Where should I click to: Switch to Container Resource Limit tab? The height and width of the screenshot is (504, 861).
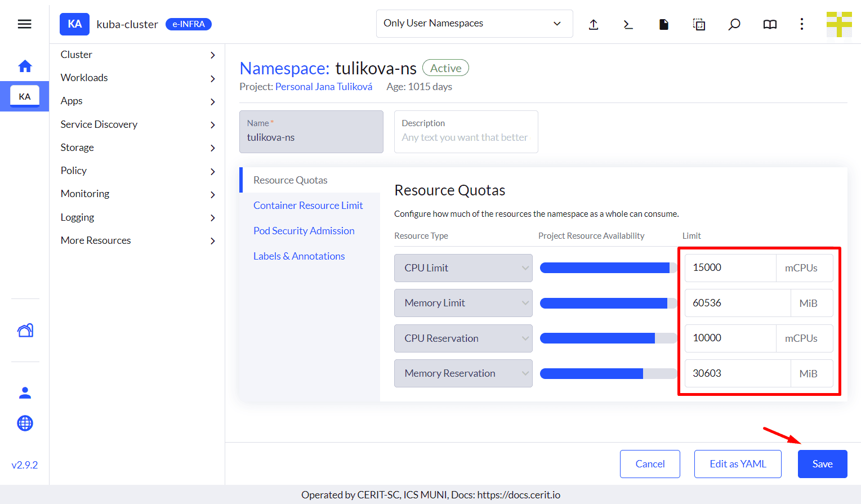pos(308,206)
